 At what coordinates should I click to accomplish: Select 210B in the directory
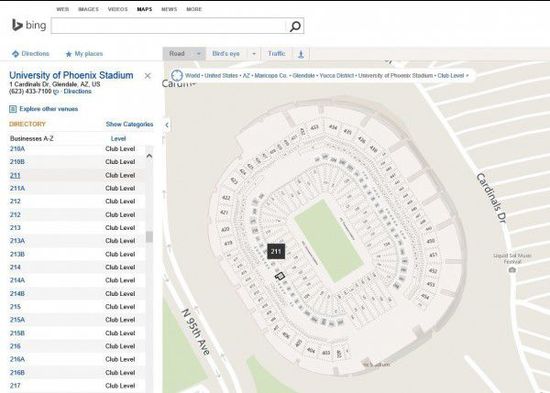tap(17, 162)
